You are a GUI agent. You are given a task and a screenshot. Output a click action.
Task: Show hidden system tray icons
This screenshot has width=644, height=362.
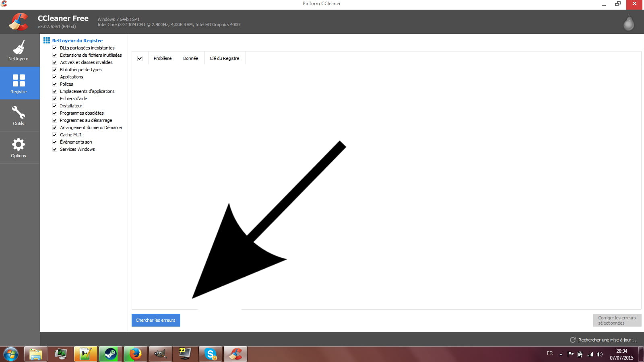click(x=561, y=354)
